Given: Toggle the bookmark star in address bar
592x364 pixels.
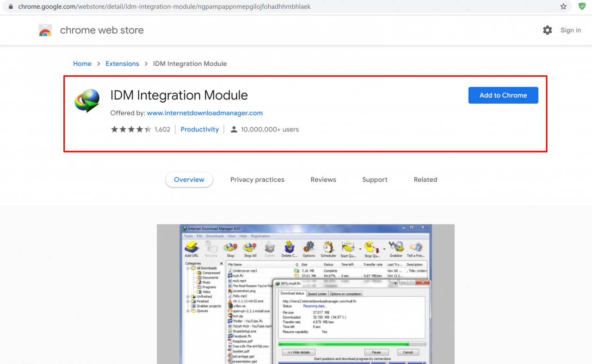Looking at the screenshot, I should click(563, 6).
